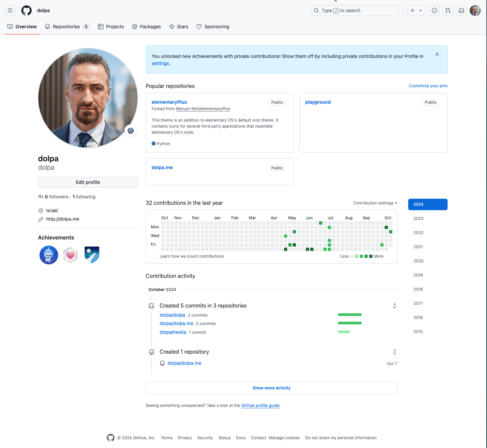Open the notifications inbox icon
This screenshot has width=487, height=448.
pos(461,10)
